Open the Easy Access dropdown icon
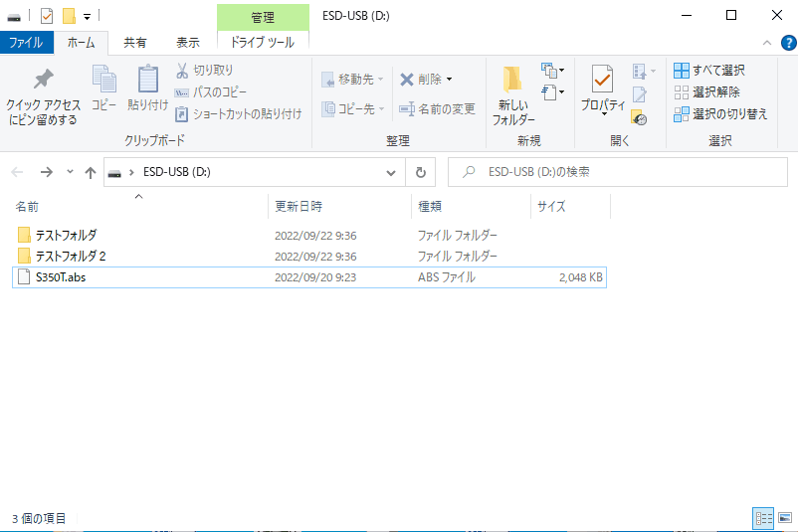Screen dimensions: 798x532 click(x=552, y=92)
